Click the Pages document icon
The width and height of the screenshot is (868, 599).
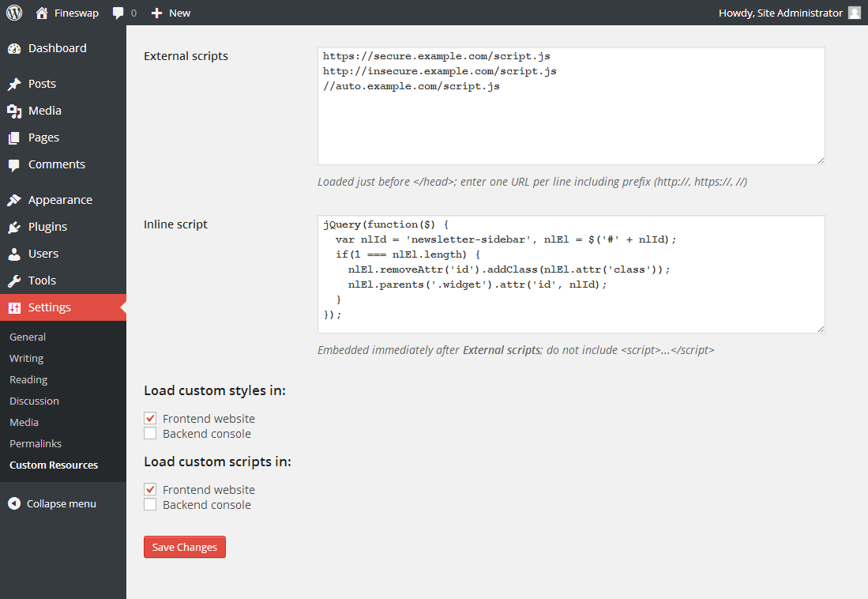coord(14,138)
